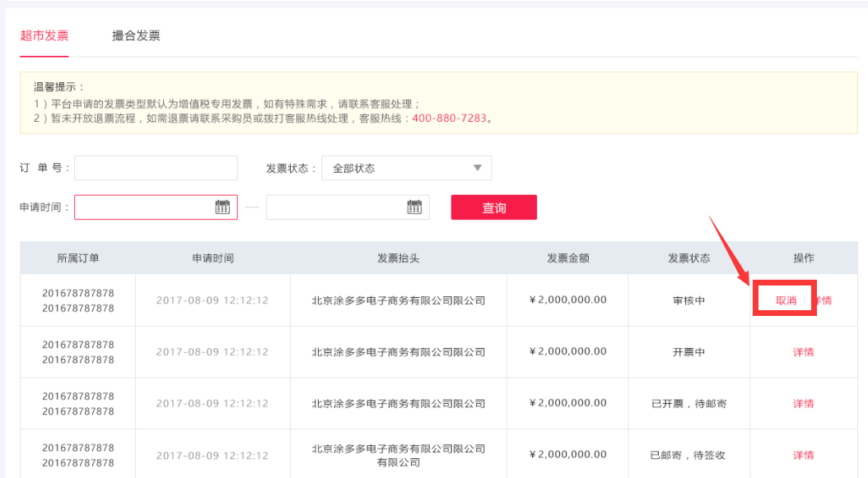Open 详情 for 已开票，待邮寄 row
The width and height of the screenshot is (868, 478).
point(803,403)
